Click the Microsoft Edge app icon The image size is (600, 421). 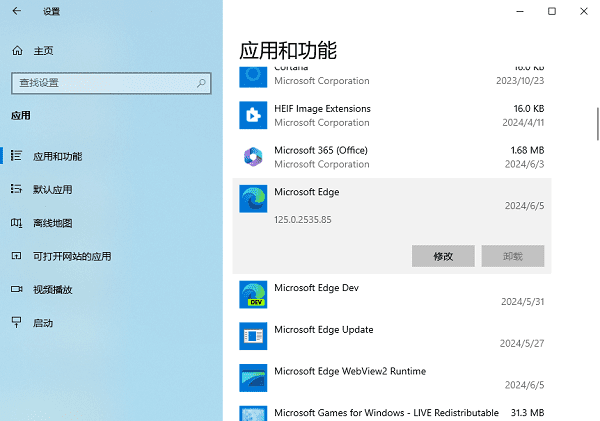pyautogui.click(x=253, y=199)
